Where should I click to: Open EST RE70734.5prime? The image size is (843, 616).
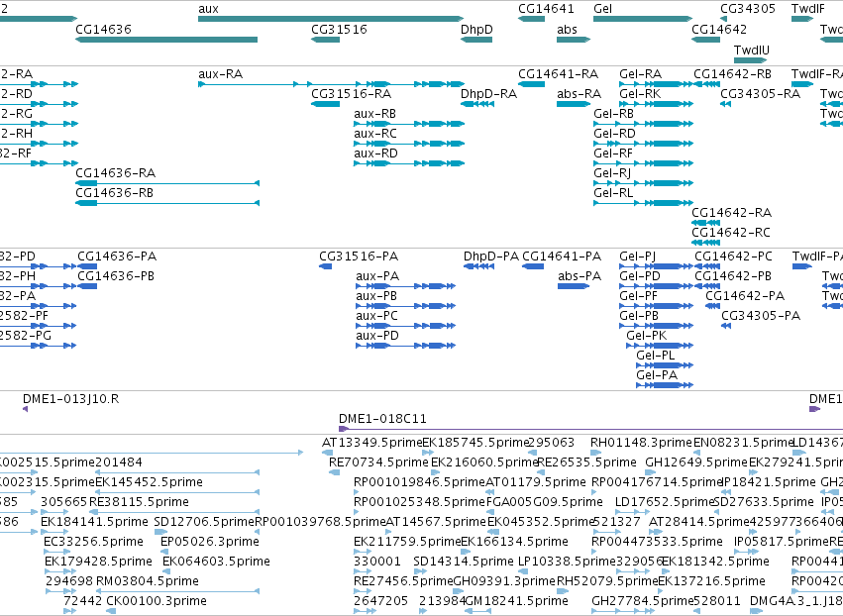pyautogui.click(x=378, y=462)
